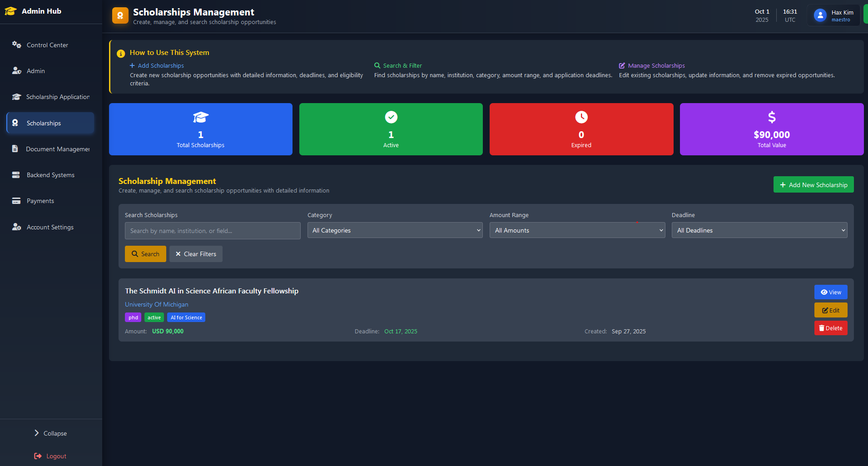Image resolution: width=868 pixels, height=466 pixels.
Task: View the Schmidt AI fellowship details
Action: coord(830,292)
